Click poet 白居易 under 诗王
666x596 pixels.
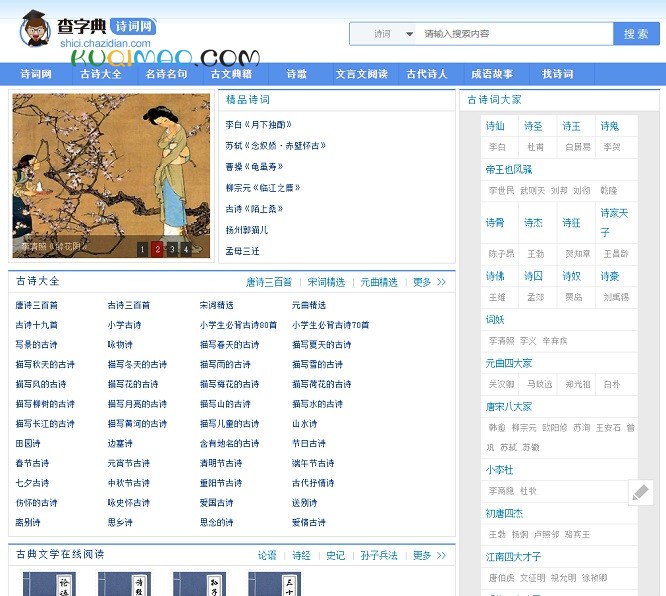[578, 147]
